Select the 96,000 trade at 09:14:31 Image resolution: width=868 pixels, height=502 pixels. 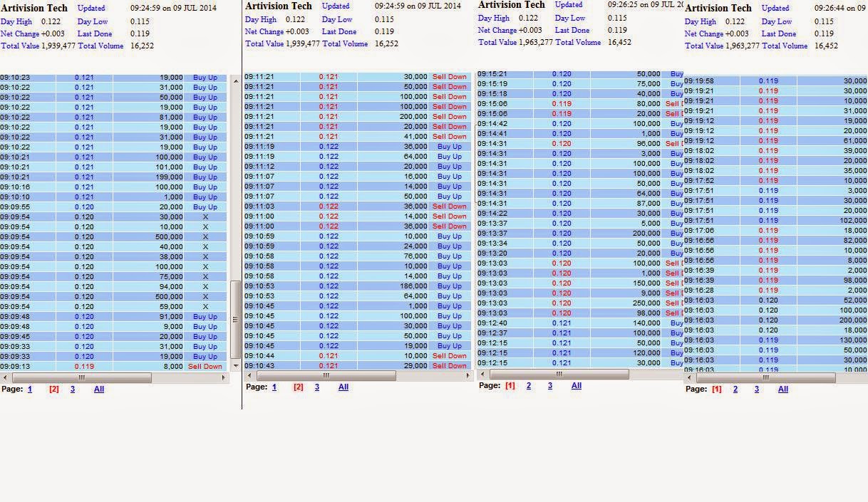click(x=580, y=144)
